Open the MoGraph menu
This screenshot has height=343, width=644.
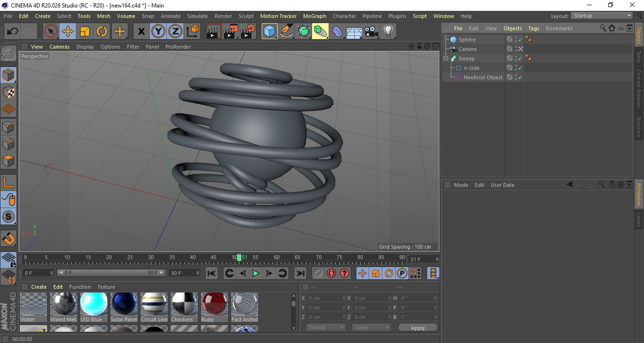click(x=314, y=16)
